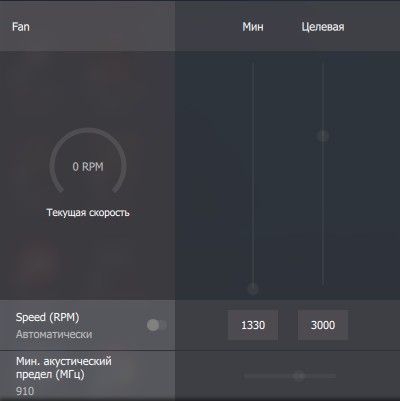This screenshot has height=401, width=400.
Task: Click the 910 acoustic limit value
Action: (x=25, y=391)
